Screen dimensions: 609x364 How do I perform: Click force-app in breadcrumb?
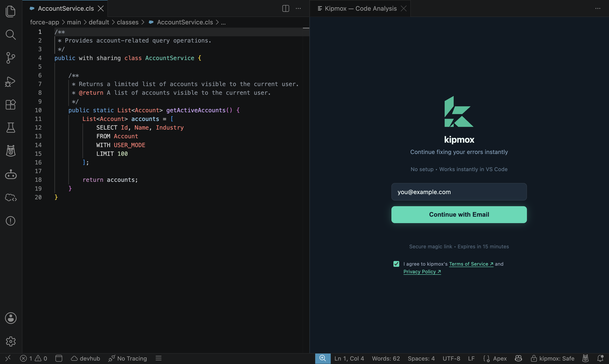(x=44, y=22)
